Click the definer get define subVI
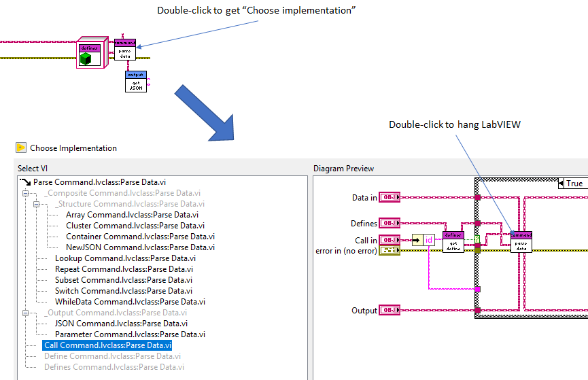The width and height of the screenshot is (588, 380). pos(453,242)
